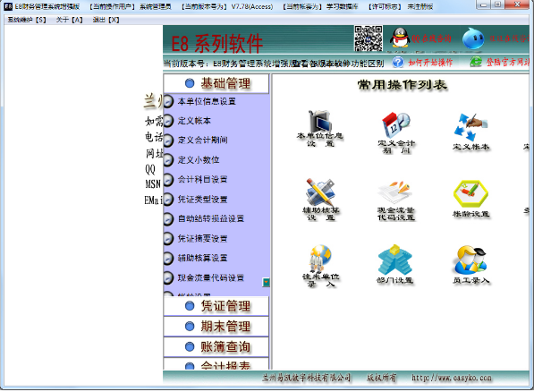Click the E8 系列软件 banner title
The width and height of the screenshot is (534, 392).
point(216,44)
